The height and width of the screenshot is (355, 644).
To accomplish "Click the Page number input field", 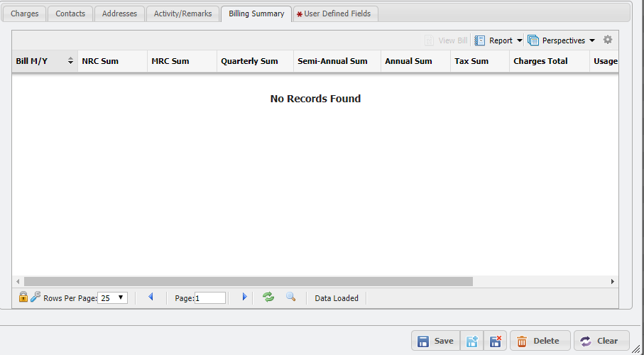I will click(x=210, y=298).
